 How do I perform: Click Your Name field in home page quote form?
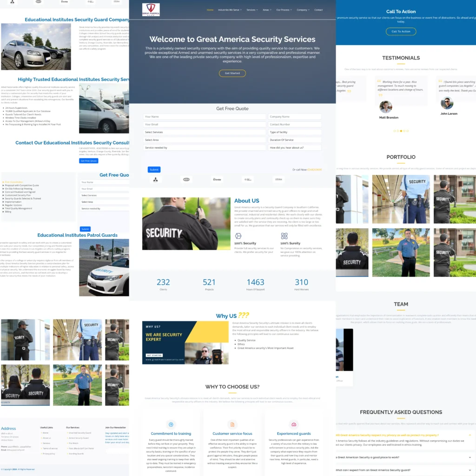point(205,117)
